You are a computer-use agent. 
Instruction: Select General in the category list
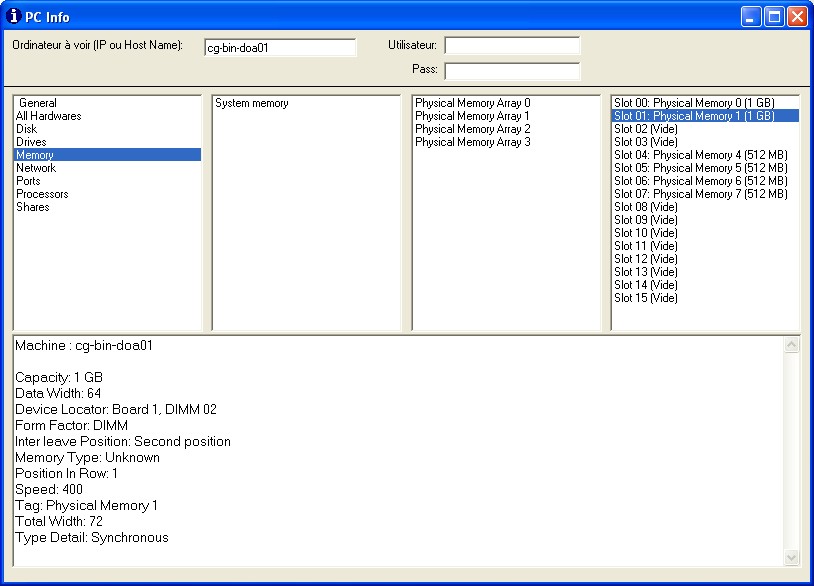pos(38,103)
